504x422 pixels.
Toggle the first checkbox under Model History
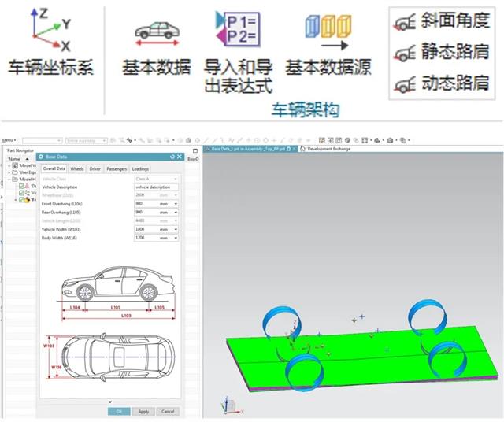(x=22, y=186)
